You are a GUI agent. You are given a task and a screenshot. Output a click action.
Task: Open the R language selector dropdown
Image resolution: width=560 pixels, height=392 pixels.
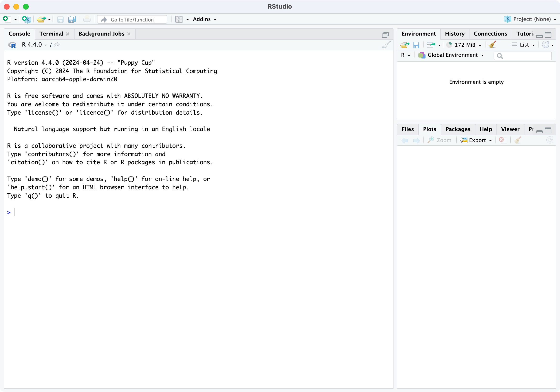coord(406,55)
